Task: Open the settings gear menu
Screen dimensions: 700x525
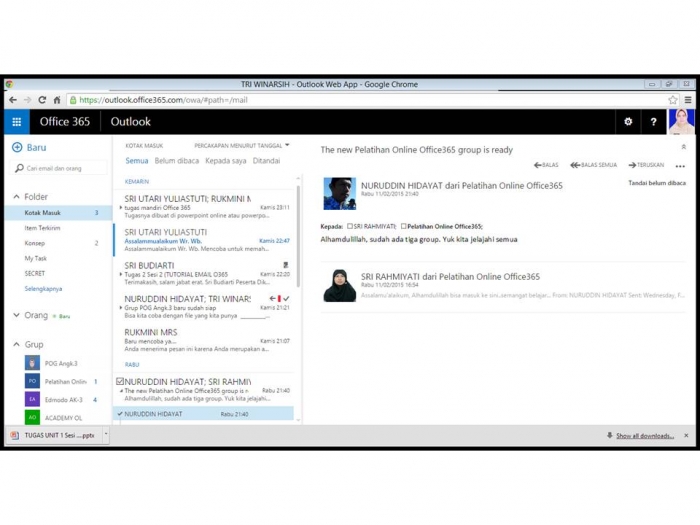Action: [x=628, y=121]
